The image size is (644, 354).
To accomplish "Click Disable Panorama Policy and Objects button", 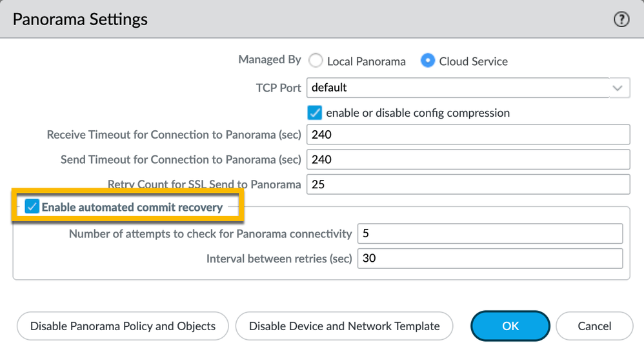I will (x=123, y=326).
